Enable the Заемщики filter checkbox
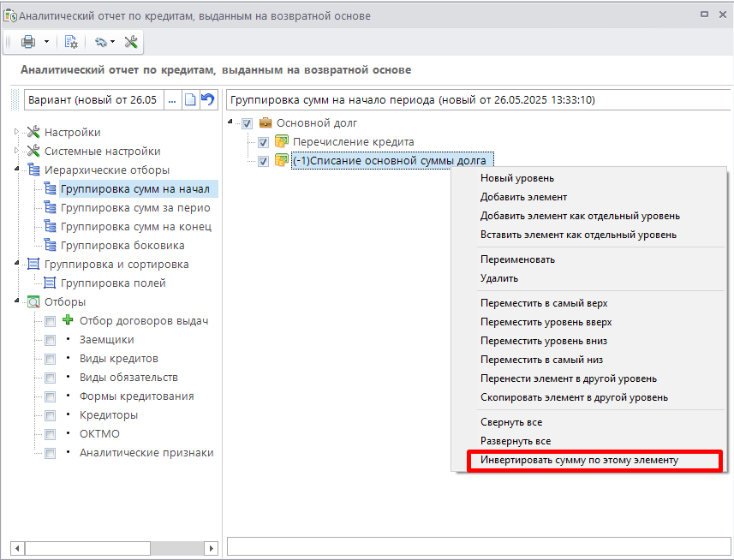Image resolution: width=734 pixels, height=560 pixels. coord(51,340)
